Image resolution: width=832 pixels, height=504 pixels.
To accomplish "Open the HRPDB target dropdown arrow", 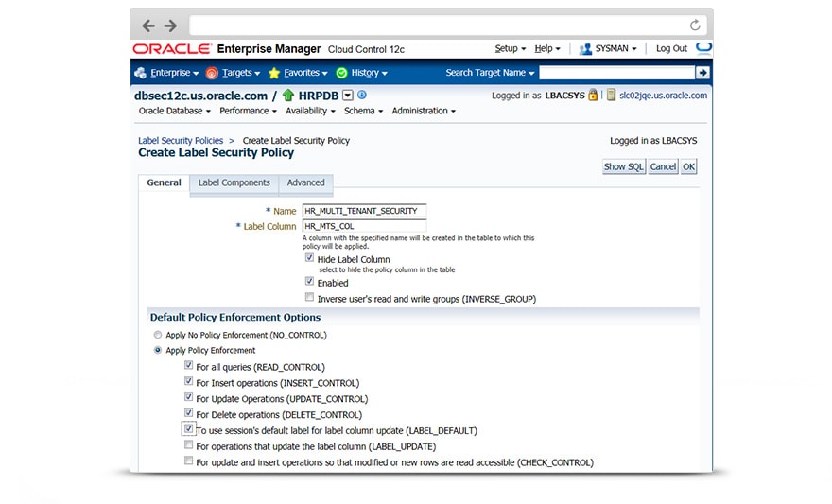I will pos(347,95).
